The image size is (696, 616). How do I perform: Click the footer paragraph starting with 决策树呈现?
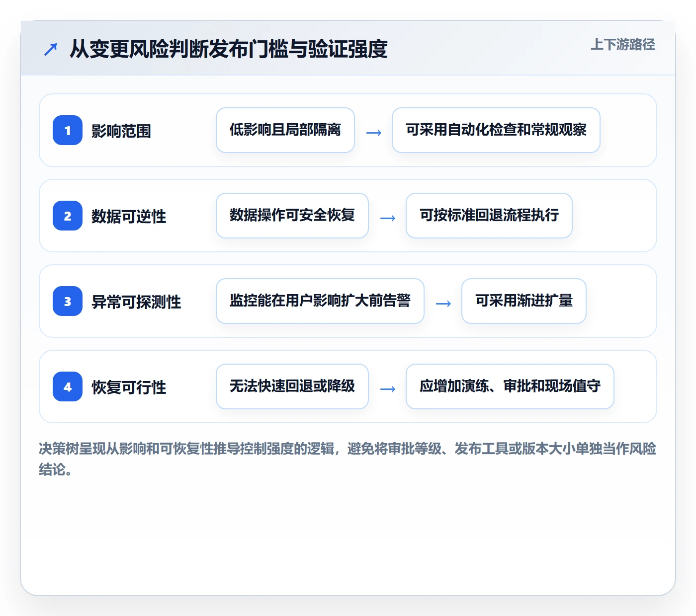coord(348,459)
